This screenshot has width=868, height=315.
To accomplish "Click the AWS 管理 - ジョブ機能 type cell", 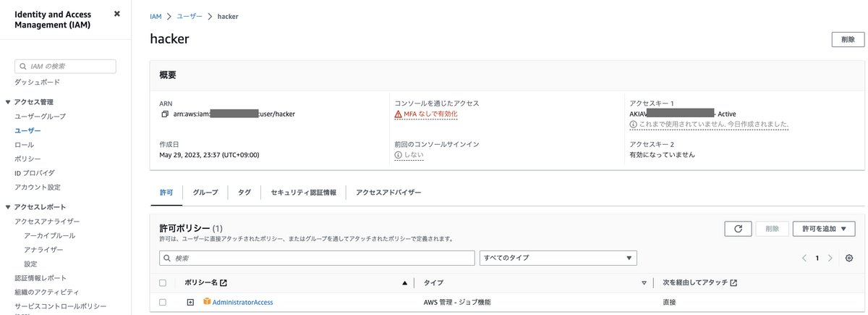I will pos(457,302).
